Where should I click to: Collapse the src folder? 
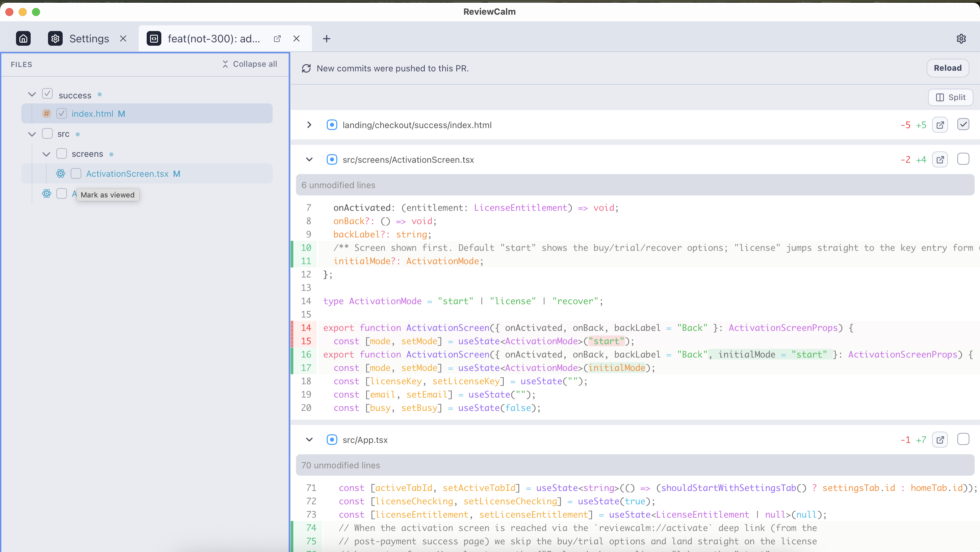pos(32,134)
